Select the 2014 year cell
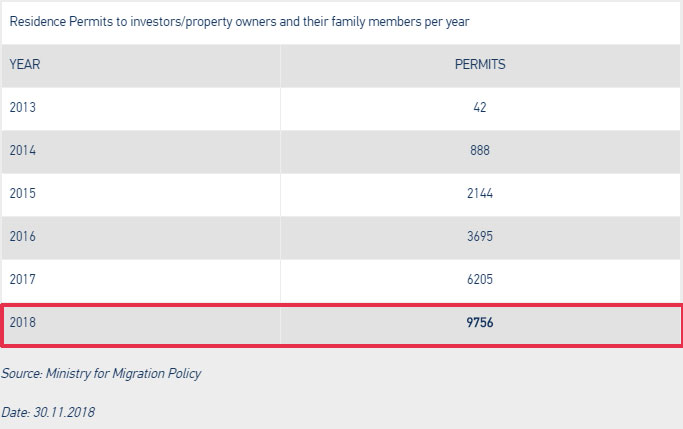This screenshot has height=429, width=683. pyautogui.click(x=22, y=151)
